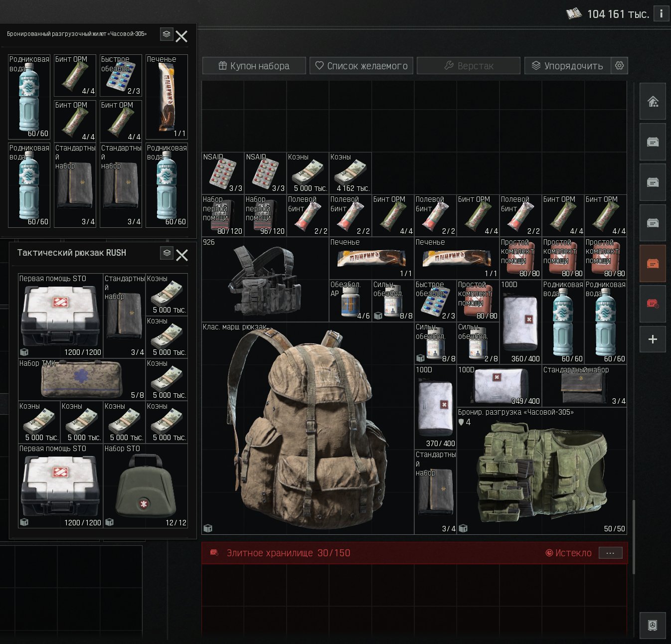Open the safe icon in the sidebar
The width and height of the screenshot is (671, 644).
click(653, 625)
